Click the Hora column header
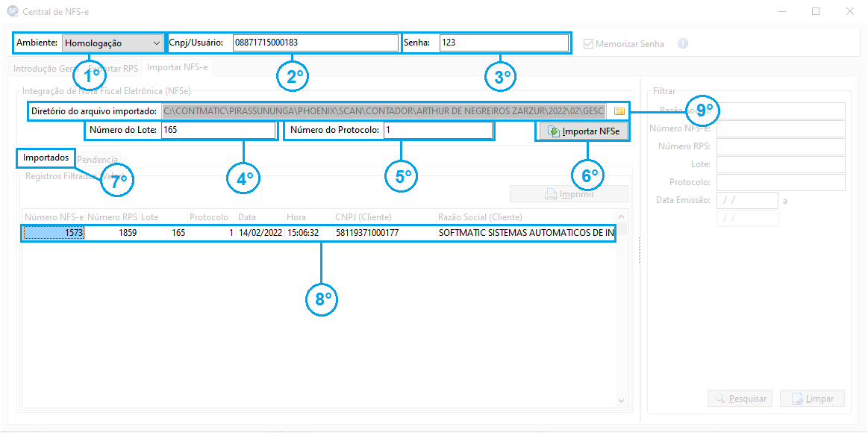 [x=308, y=216]
